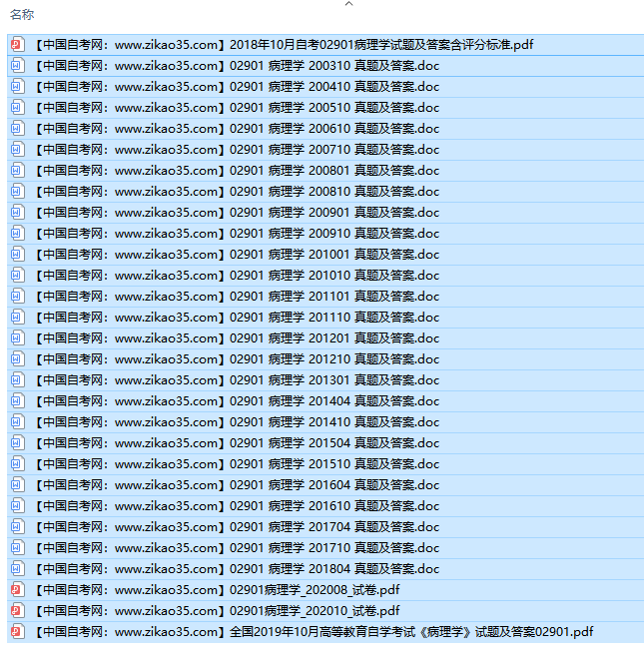Select file name 2018年10月自考02901病理学试题及答案含评分标准.pdf
This screenshot has height=665, width=644.
pos(381,45)
